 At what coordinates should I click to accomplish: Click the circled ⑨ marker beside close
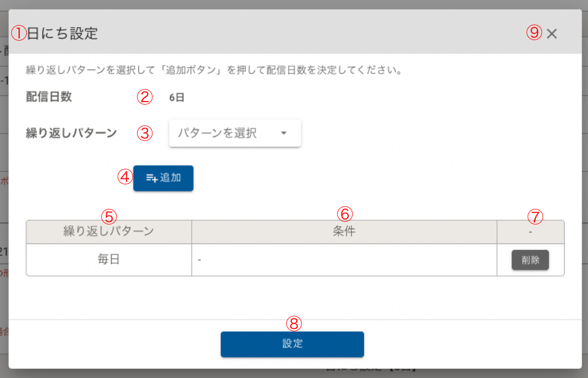click(x=534, y=33)
